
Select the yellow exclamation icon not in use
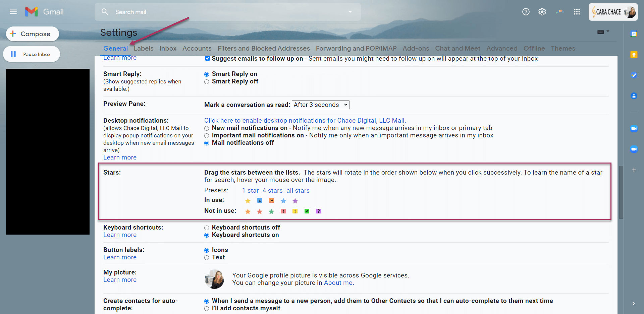[x=295, y=211]
